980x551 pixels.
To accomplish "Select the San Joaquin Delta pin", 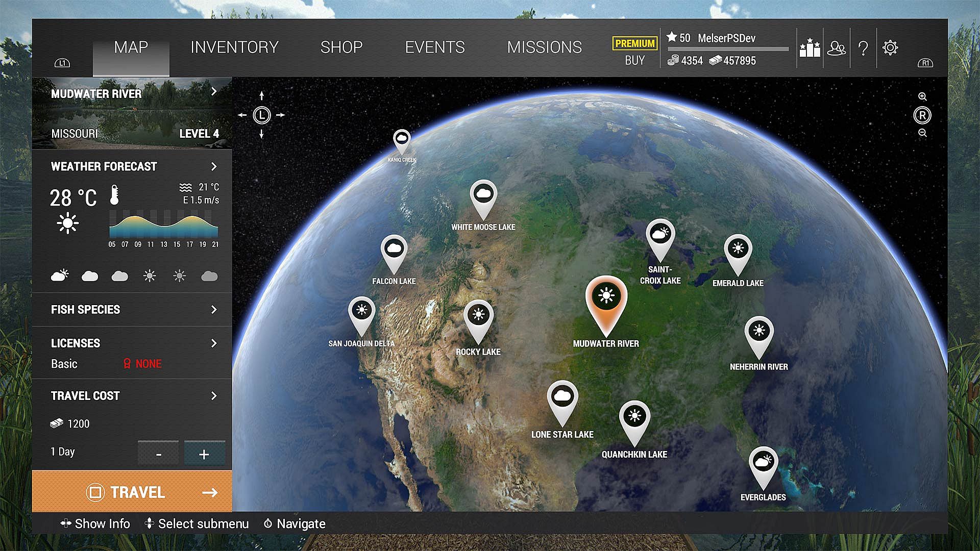I will (361, 311).
